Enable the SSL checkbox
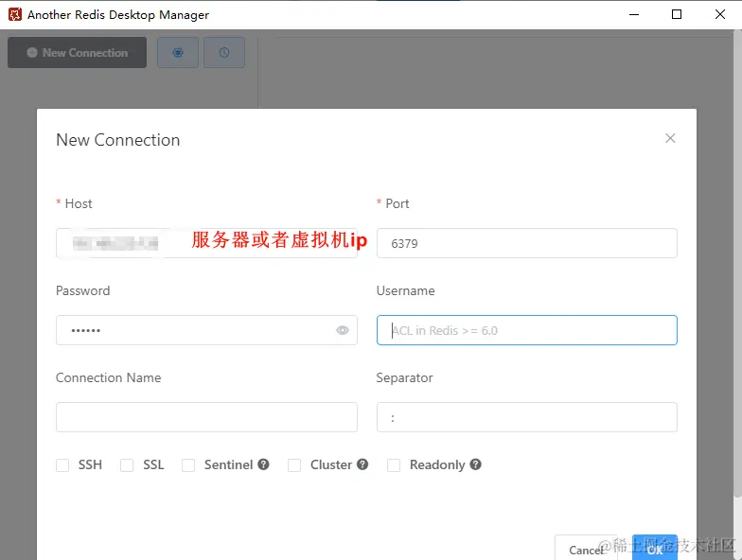This screenshot has width=742, height=560. 127,465
